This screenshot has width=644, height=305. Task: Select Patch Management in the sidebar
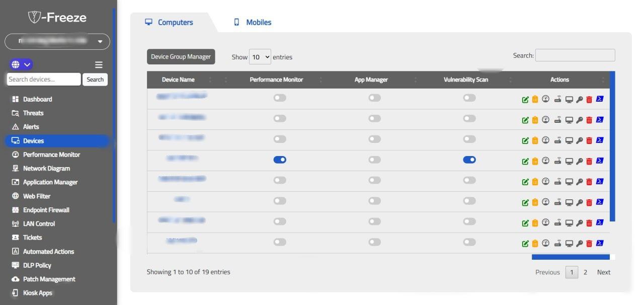(x=49, y=279)
